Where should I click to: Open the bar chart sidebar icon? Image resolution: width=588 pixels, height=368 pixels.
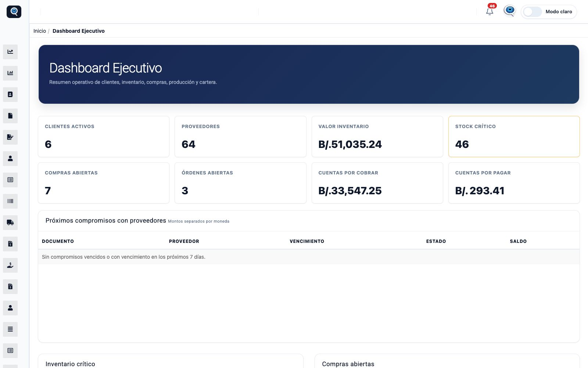point(10,73)
